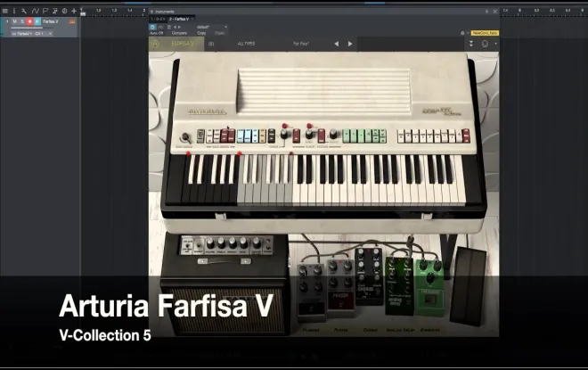
Task: Open the FarfisaV instrument dropdown on track
Action: [22, 34]
